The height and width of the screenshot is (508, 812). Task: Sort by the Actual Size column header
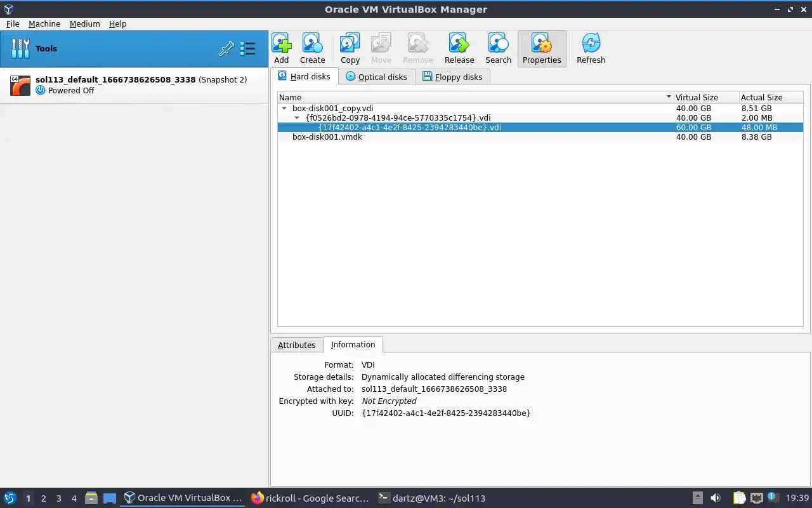[771, 97]
